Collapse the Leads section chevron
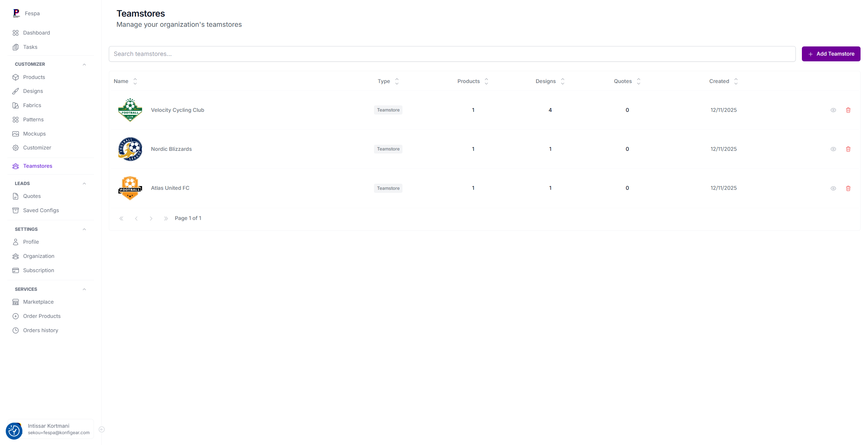868x445 pixels. coord(84,183)
